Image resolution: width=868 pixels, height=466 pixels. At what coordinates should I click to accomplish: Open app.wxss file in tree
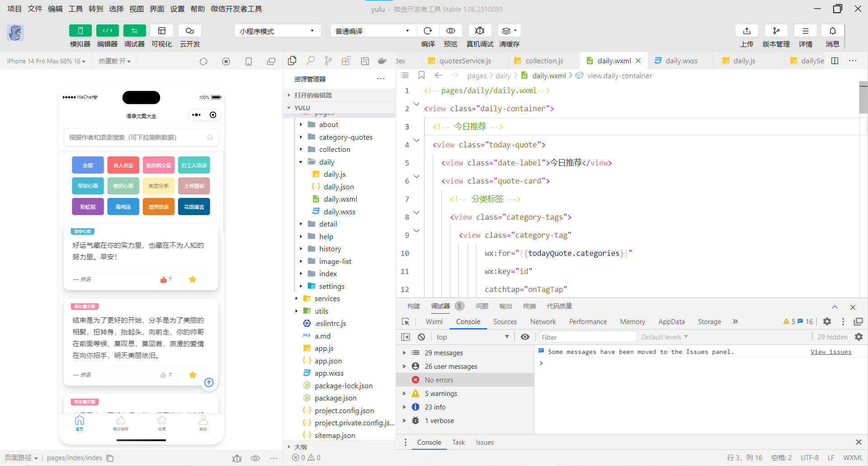point(329,373)
